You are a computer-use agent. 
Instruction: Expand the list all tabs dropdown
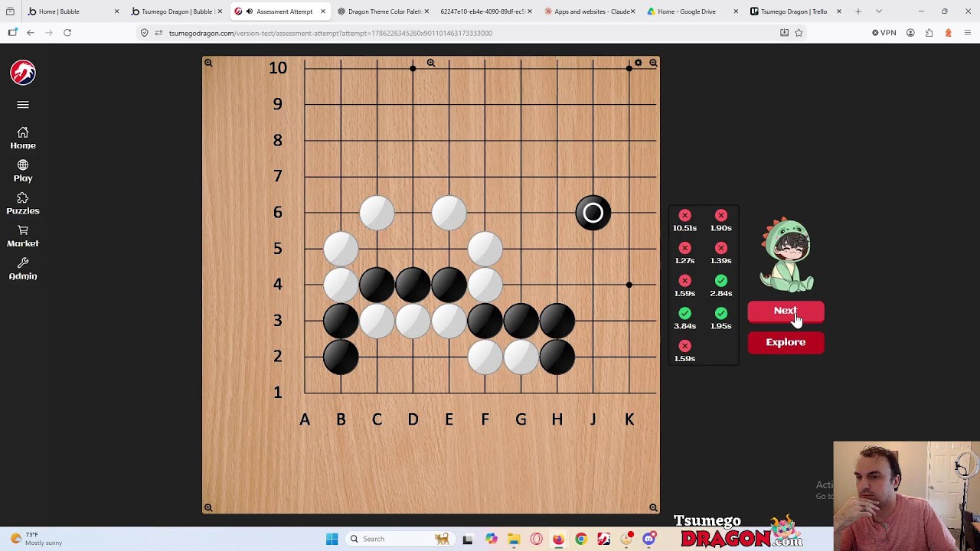878,11
